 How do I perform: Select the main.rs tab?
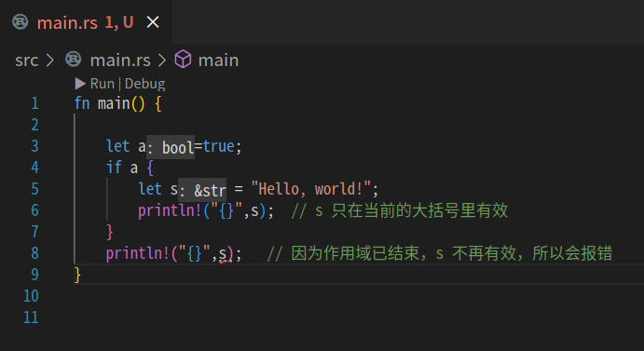click(x=86, y=22)
